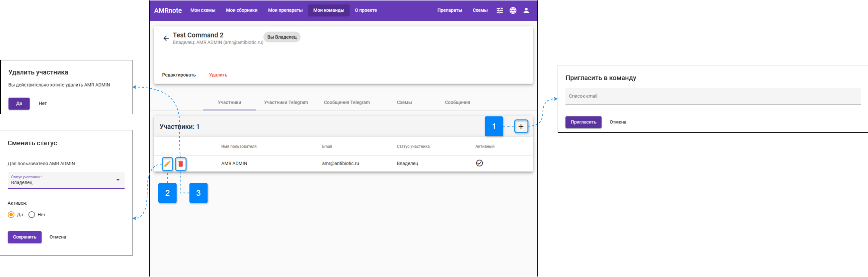Select the Нет radio button under Активен

coord(32,215)
